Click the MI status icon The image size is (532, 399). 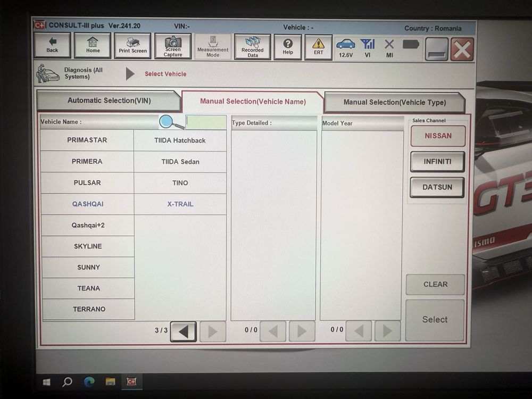coord(389,48)
